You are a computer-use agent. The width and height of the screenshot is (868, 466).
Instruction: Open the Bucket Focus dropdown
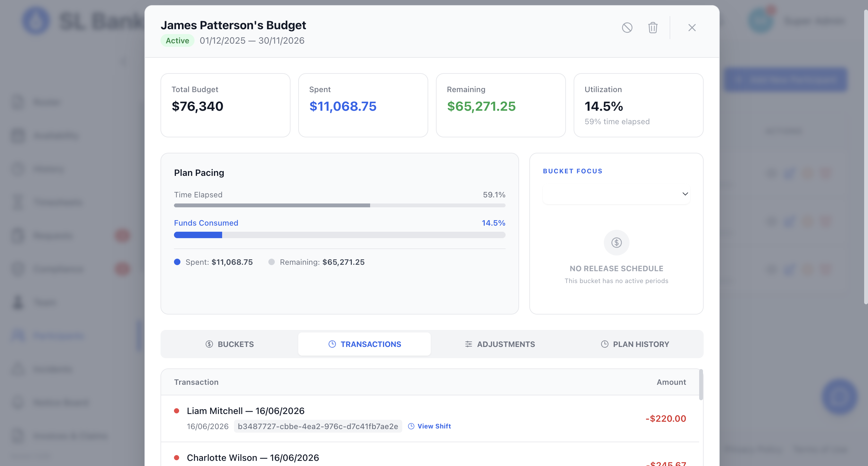[616, 194]
